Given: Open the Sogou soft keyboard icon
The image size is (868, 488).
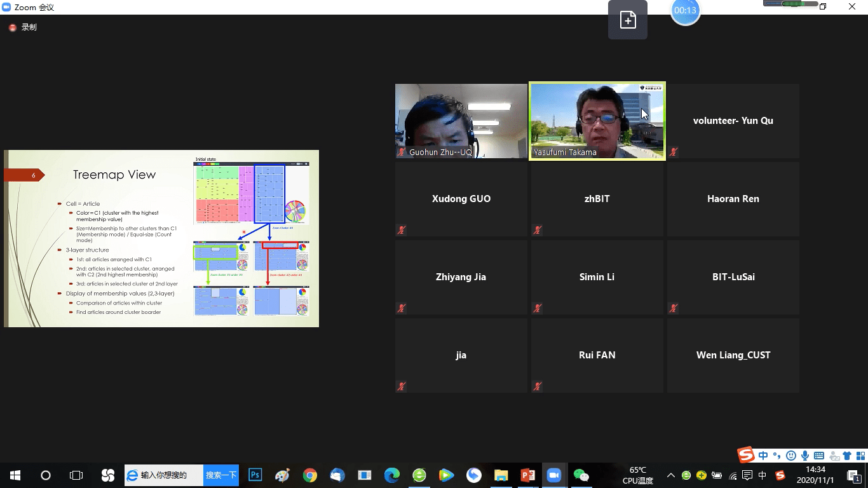Looking at the screenshot, I should click(819, 456).
